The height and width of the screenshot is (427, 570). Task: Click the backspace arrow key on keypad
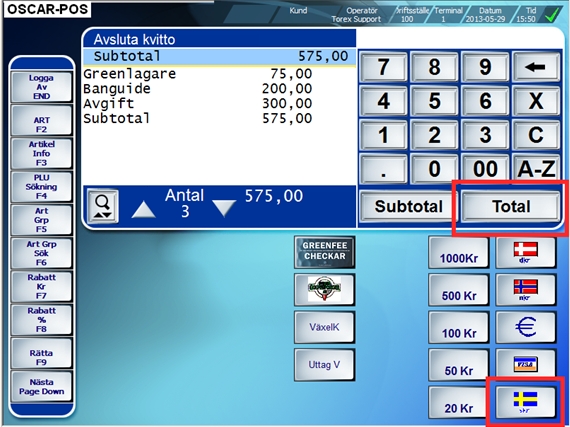(536, 67)
